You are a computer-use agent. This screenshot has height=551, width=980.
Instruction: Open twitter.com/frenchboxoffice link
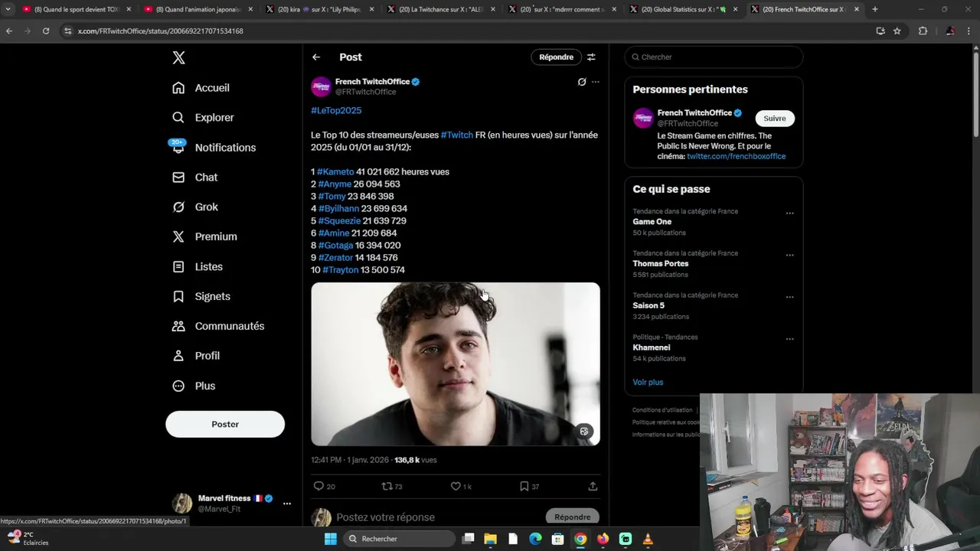736,157
